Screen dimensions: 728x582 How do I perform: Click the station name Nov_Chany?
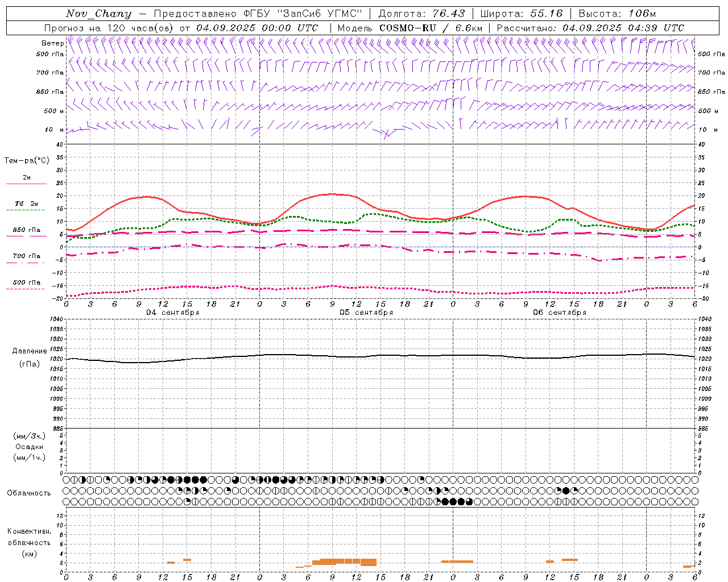pyautogui.click(x=99, y=14)
